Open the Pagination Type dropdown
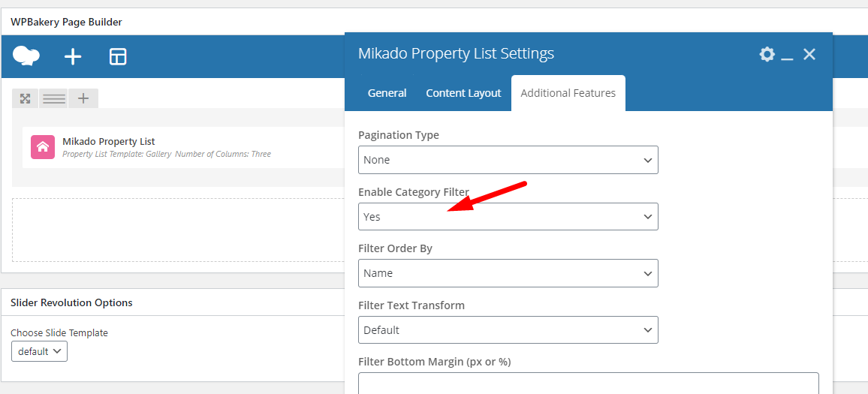The image size is (868, 394). [508, 160]
